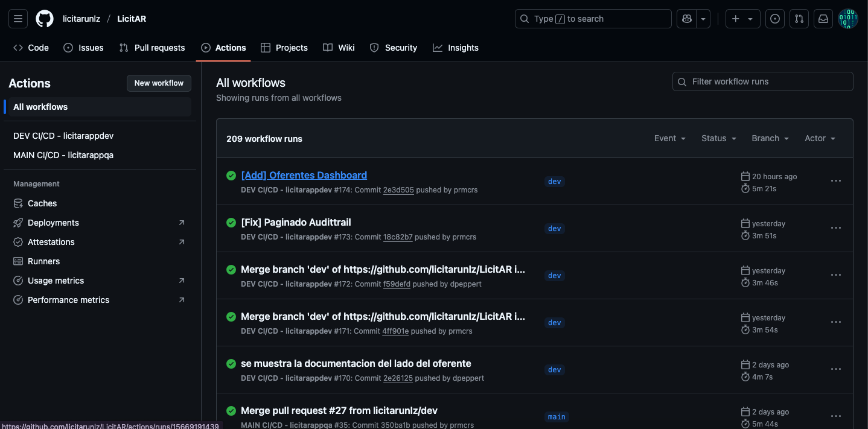Viewport: 868px width, 429px height.
Task: Open options for documentacion oferente run
Action: [x=836, y=369]
